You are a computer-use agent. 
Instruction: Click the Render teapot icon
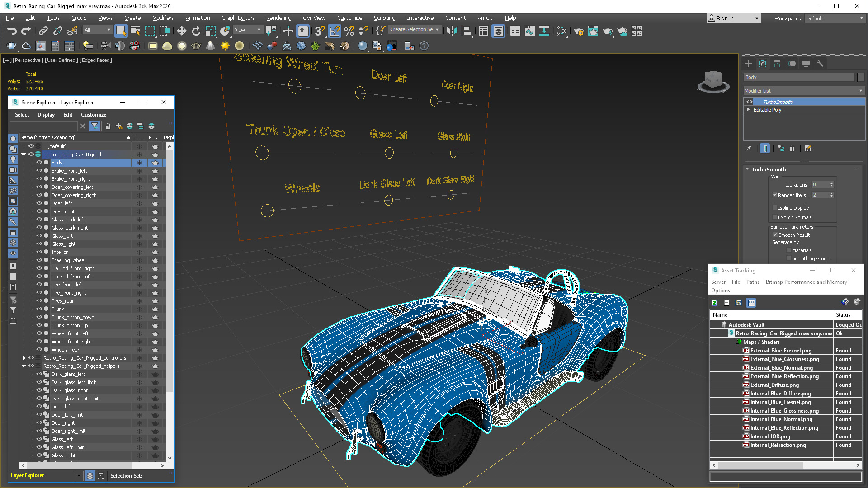coord(608,31)
